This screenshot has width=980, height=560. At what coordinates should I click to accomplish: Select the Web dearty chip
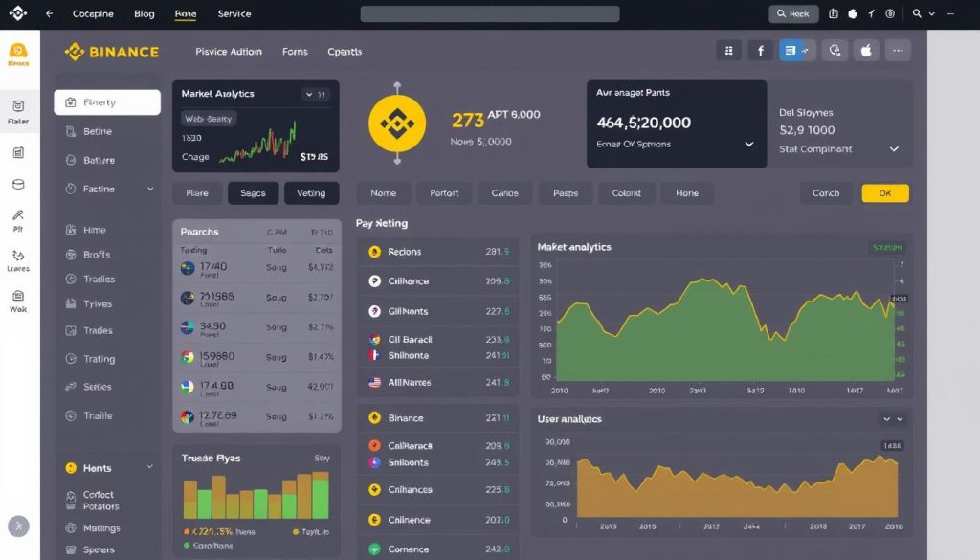208,119
